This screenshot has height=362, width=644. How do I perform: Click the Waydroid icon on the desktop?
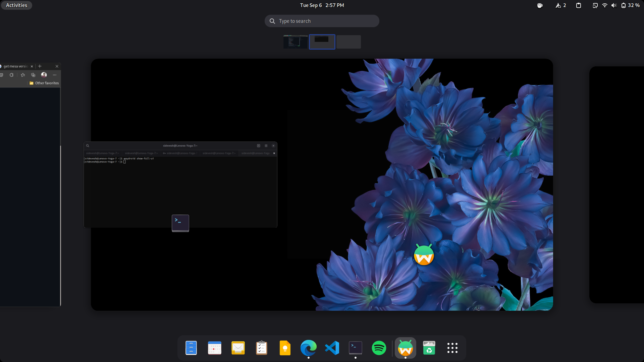click(x=424, y=255)
